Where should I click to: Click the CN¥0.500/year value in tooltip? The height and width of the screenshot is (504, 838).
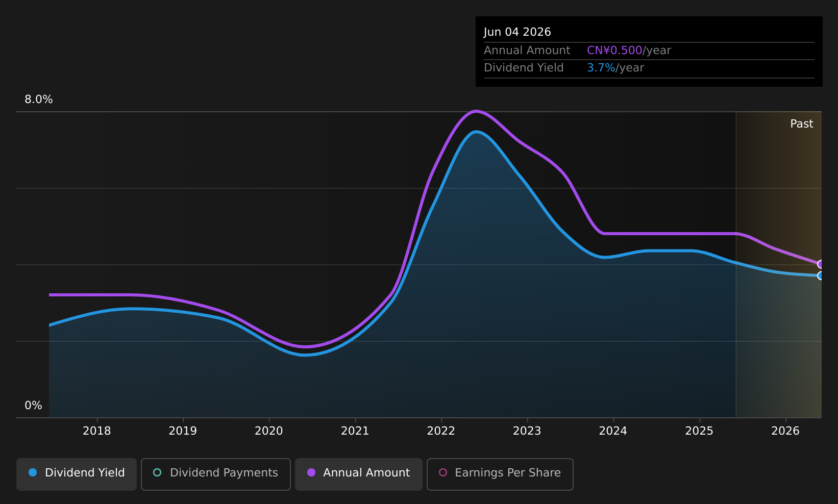[629, 51]
